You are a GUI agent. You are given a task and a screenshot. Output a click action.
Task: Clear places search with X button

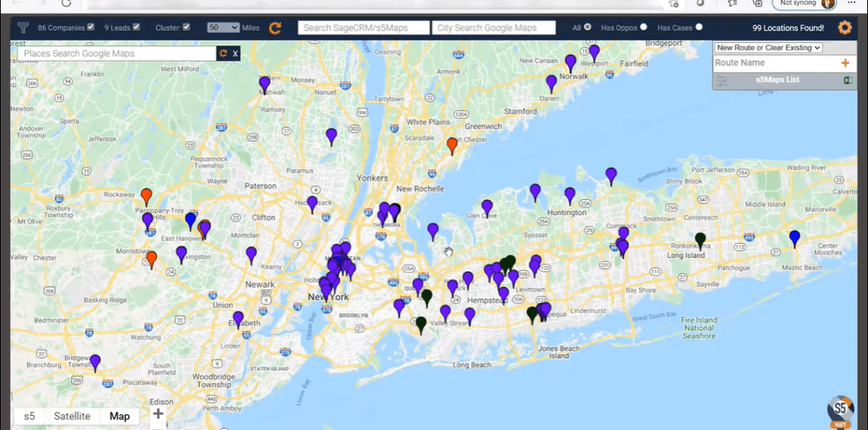click(x=235, y=54)
